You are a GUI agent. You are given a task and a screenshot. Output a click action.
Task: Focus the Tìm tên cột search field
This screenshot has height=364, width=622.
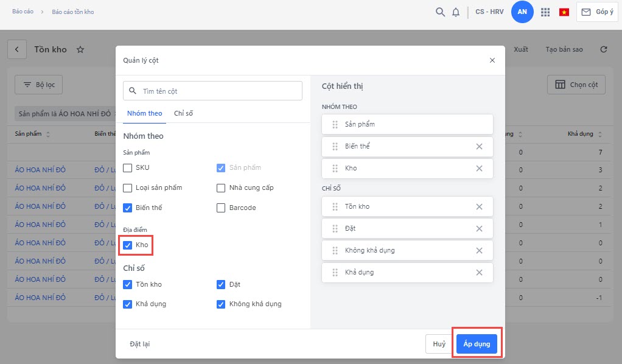click(219, 91)
